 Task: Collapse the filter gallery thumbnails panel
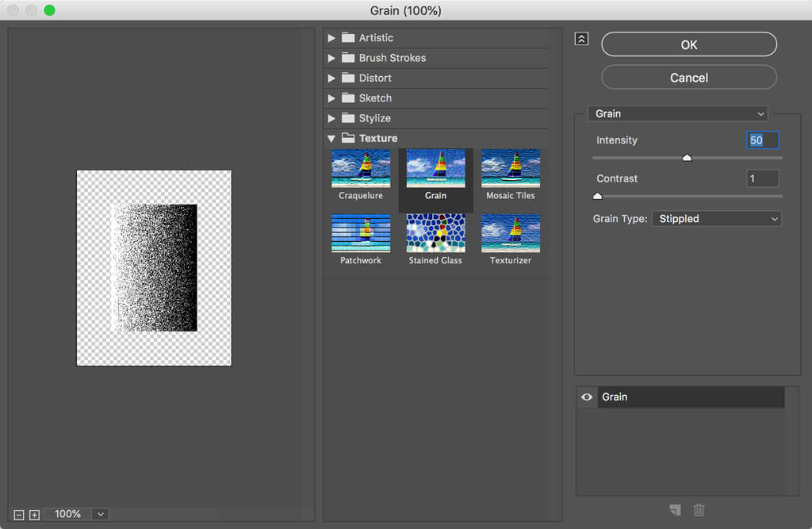pos(581,39)
